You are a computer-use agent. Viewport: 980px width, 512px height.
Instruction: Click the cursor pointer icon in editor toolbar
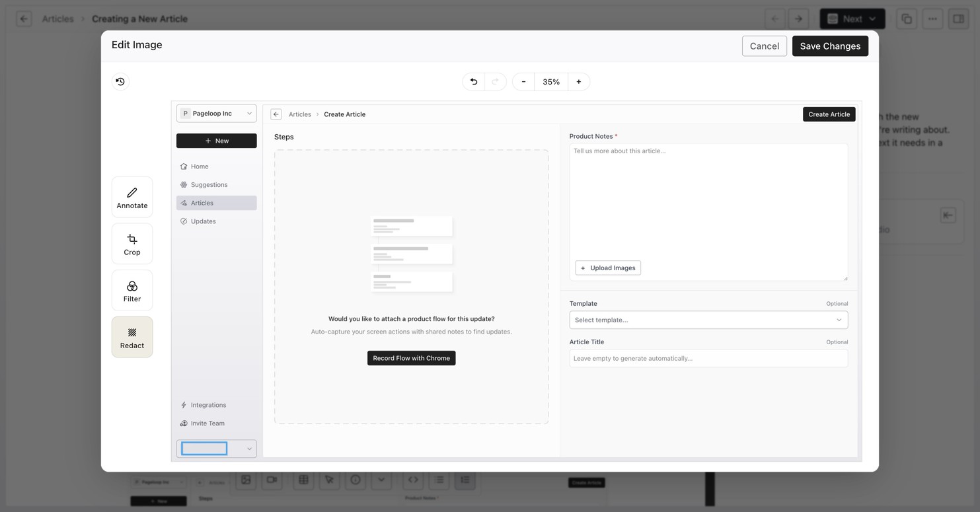tap(330, 480)
